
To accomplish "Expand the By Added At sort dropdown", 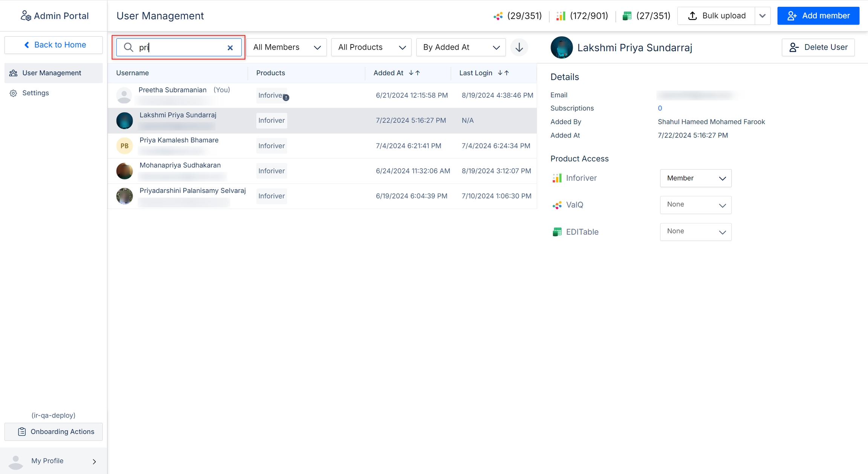I will [461, 47].
